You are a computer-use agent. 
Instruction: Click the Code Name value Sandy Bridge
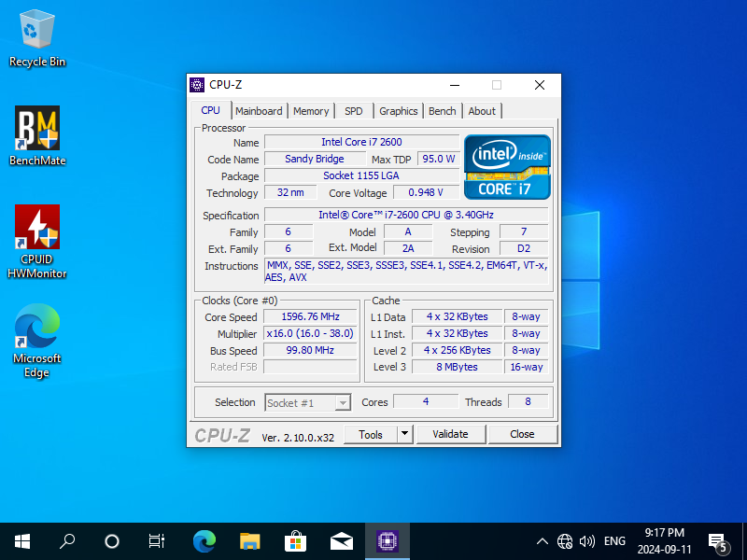point(315,159)
